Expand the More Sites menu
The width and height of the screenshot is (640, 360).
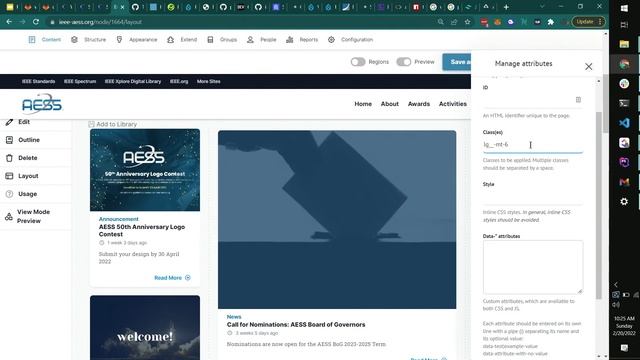pyautogui.click(x=209, y=82)
